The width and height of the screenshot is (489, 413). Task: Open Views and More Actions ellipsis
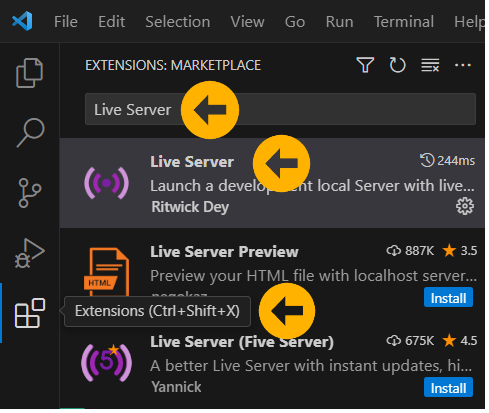pyautogui.click(x=463, y=65)
